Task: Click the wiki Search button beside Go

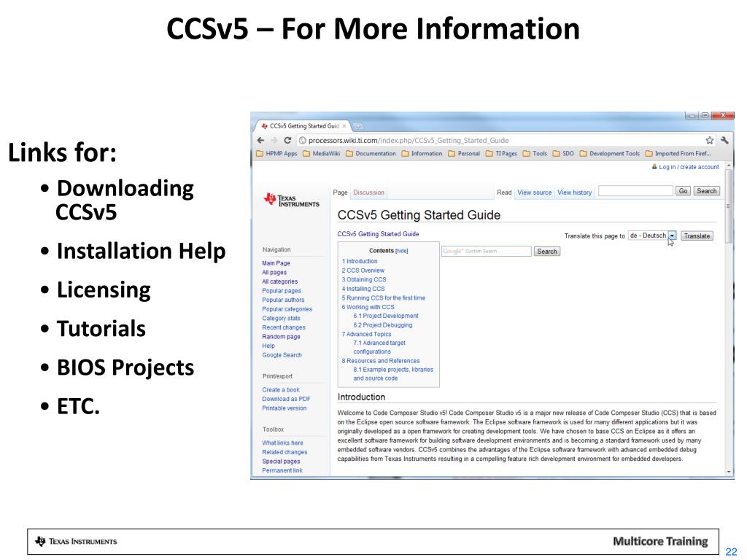Action: coord(706,191)
